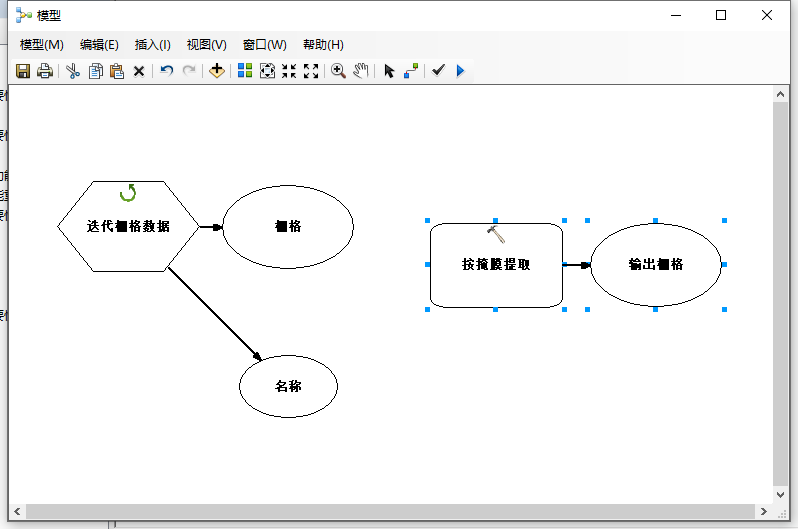Open the 模型(M) menu

(x=42, y=45)
